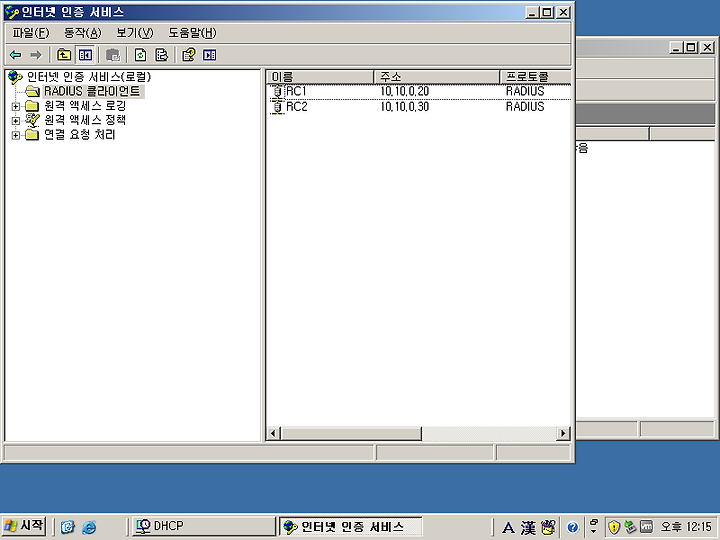Click RADIUS protocol in RC2 row

point(525,107)
